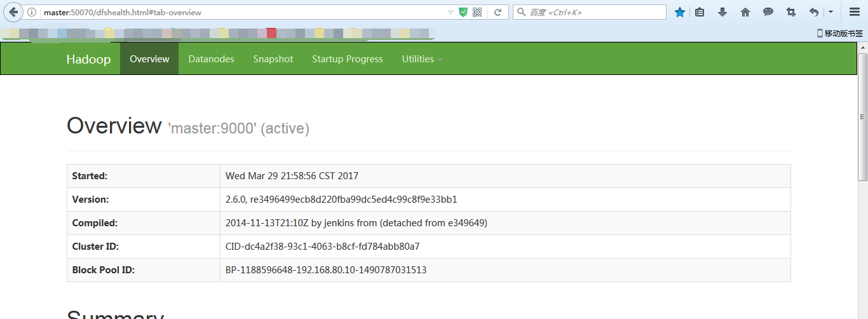This screenshot has width=868, height=319.
Task: Click the Cluster ID value CID-dc4a2f38
Action: pyautogui.click(x=322, y=247)
